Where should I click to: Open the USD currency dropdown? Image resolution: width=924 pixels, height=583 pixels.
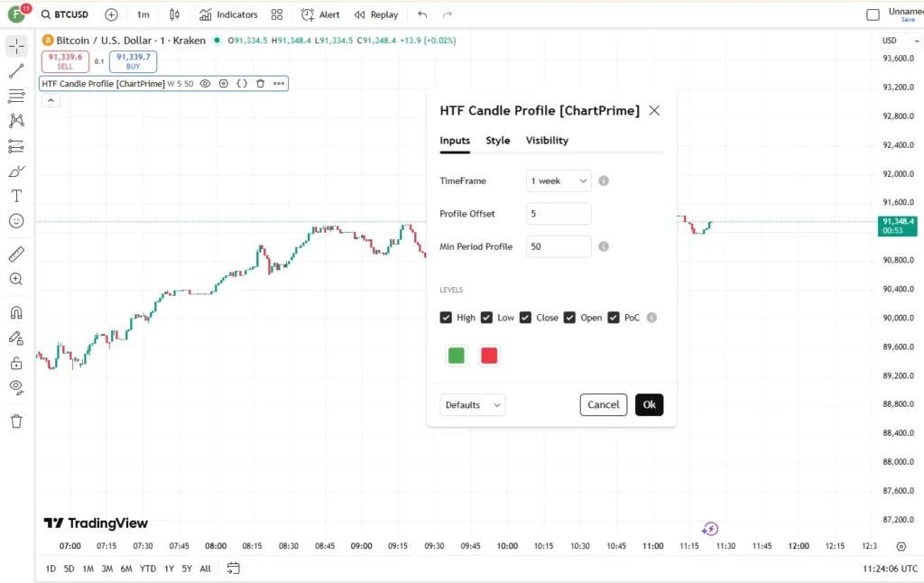[900, 41]
